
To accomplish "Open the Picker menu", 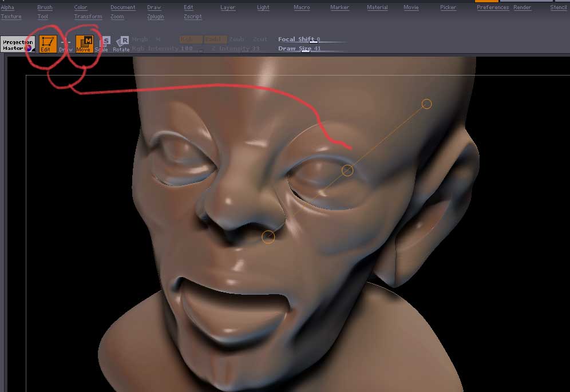I will pos(448,7).
